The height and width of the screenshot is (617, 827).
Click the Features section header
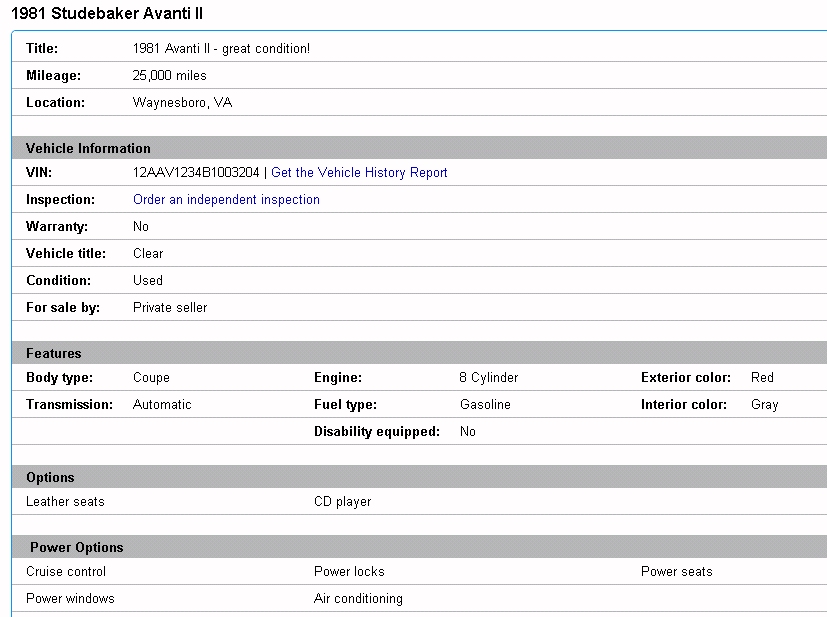[x=54, y=353]
